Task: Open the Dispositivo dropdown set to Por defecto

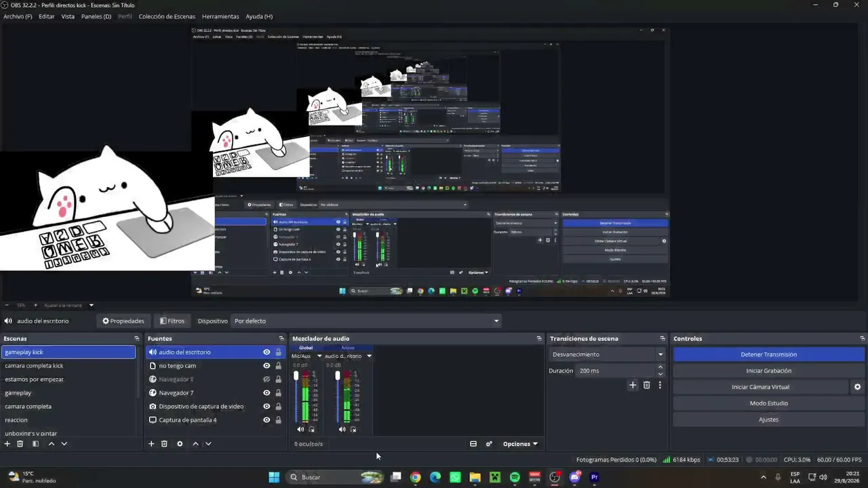Action: [x=366, y=321]
